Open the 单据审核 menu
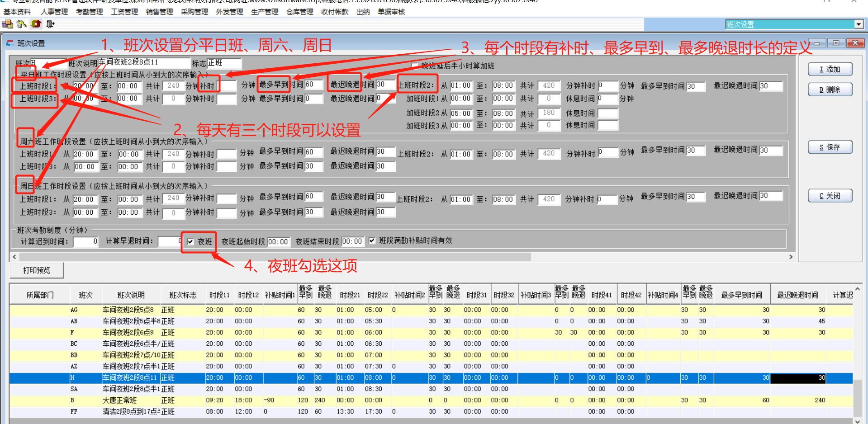The width and height of the screenshot is (868, 424). coord(390,12)
